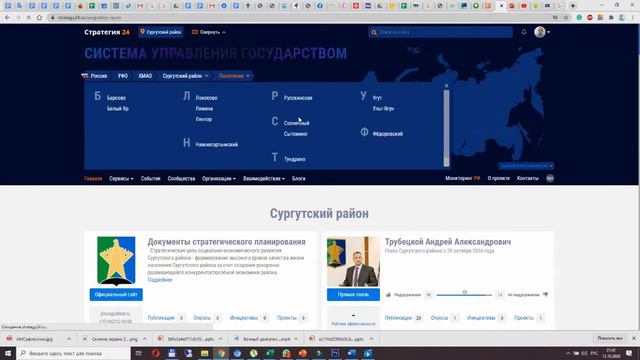Viewport: 640px width, 360px height.
Task: Expand the Сервисы nav menu
Action: point(121,178)
